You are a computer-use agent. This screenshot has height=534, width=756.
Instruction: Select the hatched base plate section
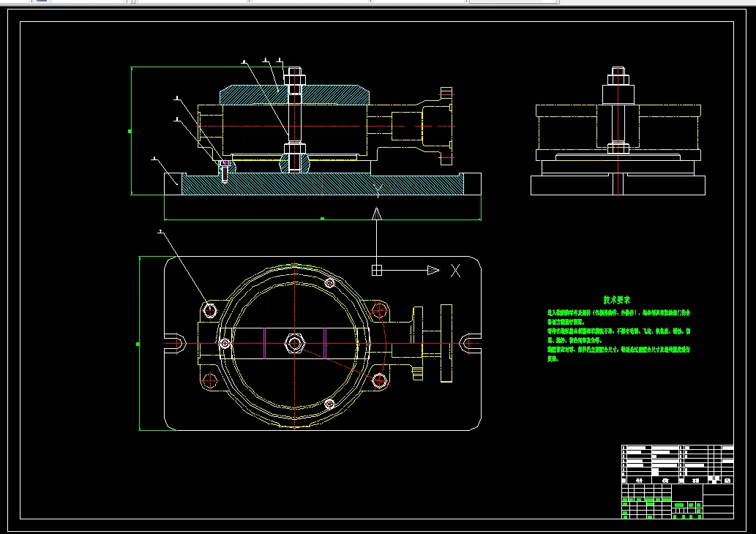tap(323, 185)
